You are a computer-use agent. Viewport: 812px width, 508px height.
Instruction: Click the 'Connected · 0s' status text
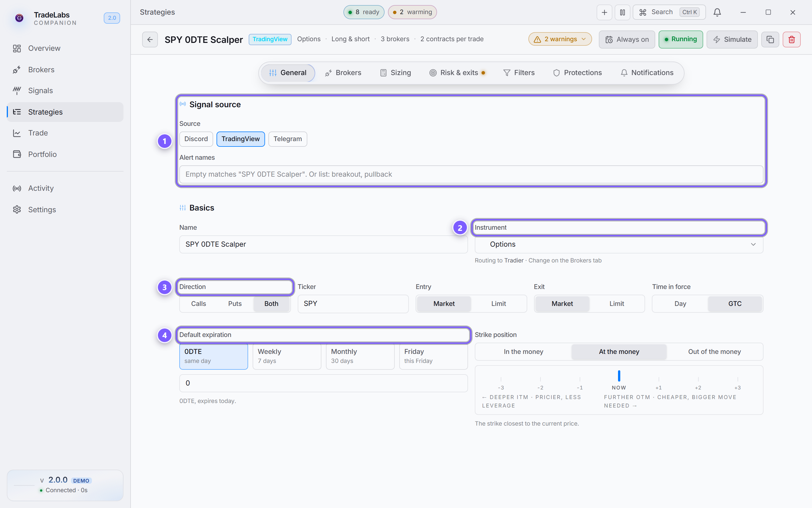point(67,490)
